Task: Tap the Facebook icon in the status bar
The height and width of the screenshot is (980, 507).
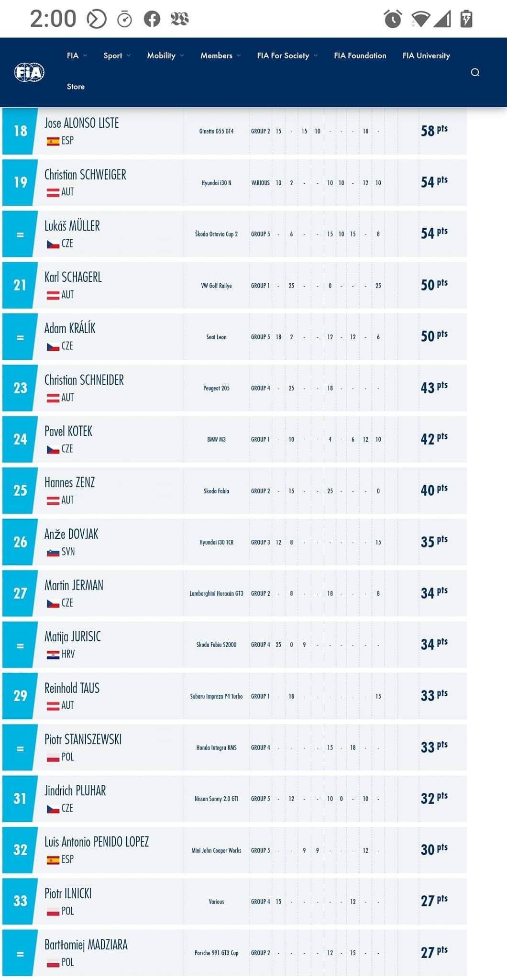Action: point(152,19)
